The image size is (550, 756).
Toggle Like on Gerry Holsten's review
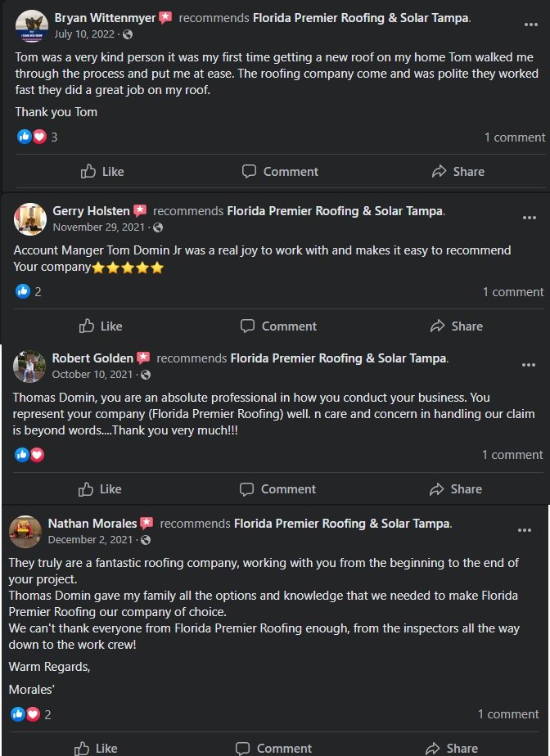(x=101, y=326)
